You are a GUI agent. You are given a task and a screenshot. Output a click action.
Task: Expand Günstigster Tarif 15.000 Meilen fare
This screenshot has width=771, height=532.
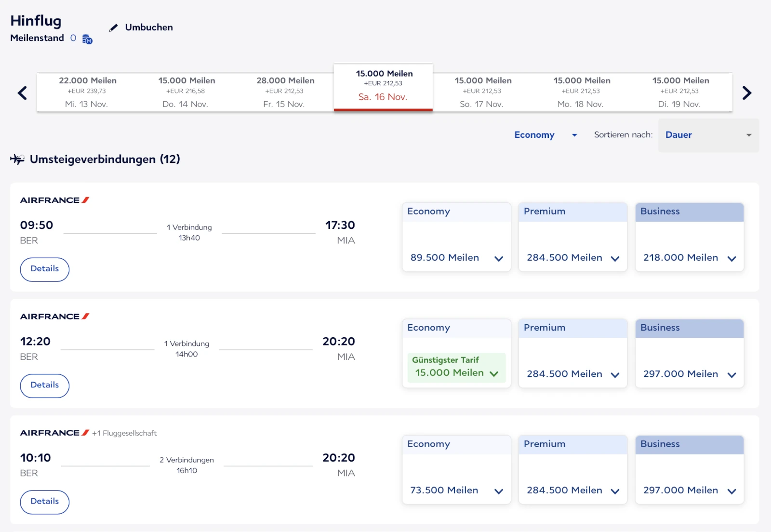(x=456, y=367)
